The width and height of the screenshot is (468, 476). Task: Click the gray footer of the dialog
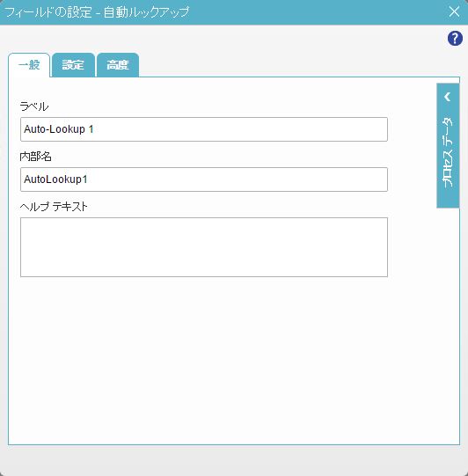point(234,461)
